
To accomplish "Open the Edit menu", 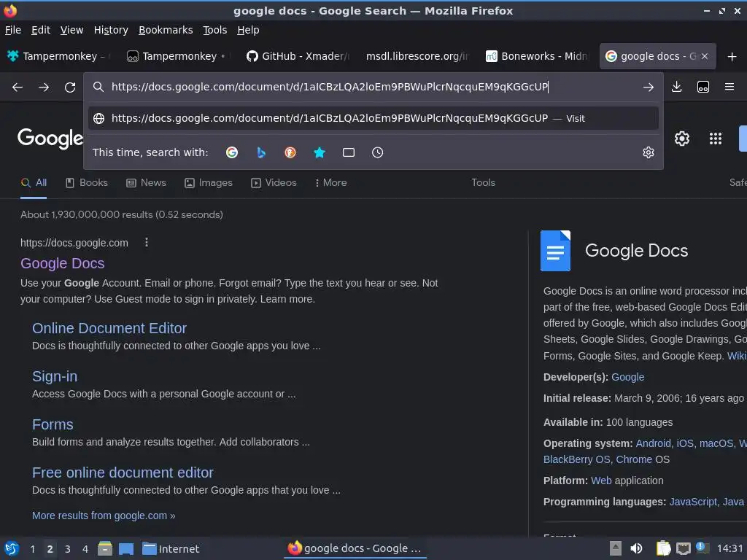I will click(x=41, y=30).
